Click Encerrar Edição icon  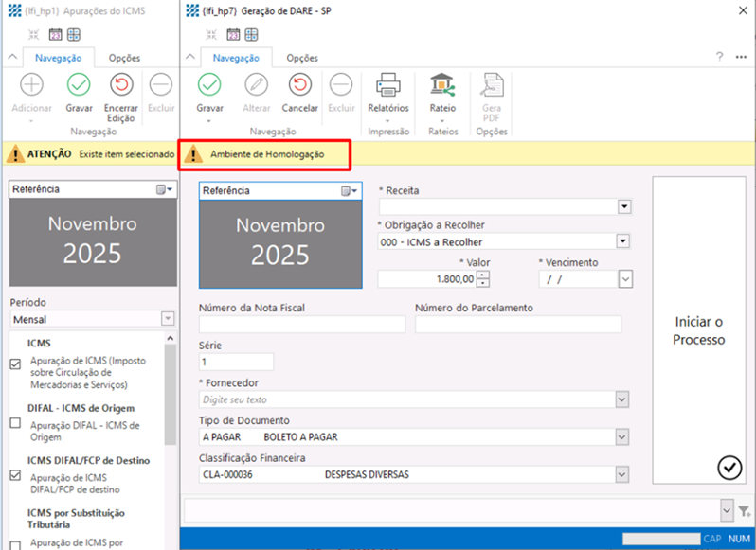point(120,86)
